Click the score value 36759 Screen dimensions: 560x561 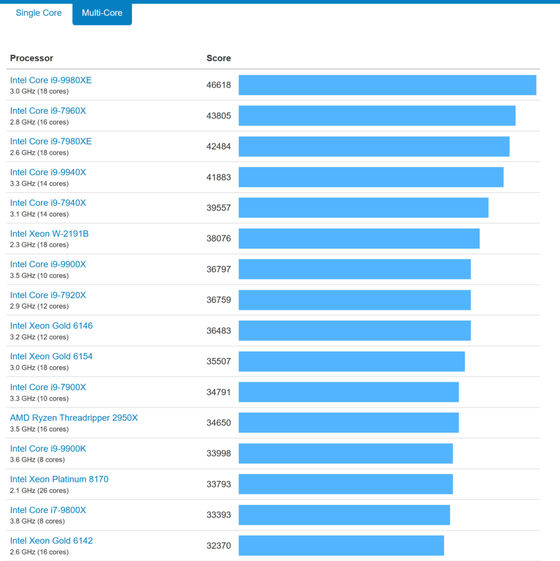[x=219, y=300]
